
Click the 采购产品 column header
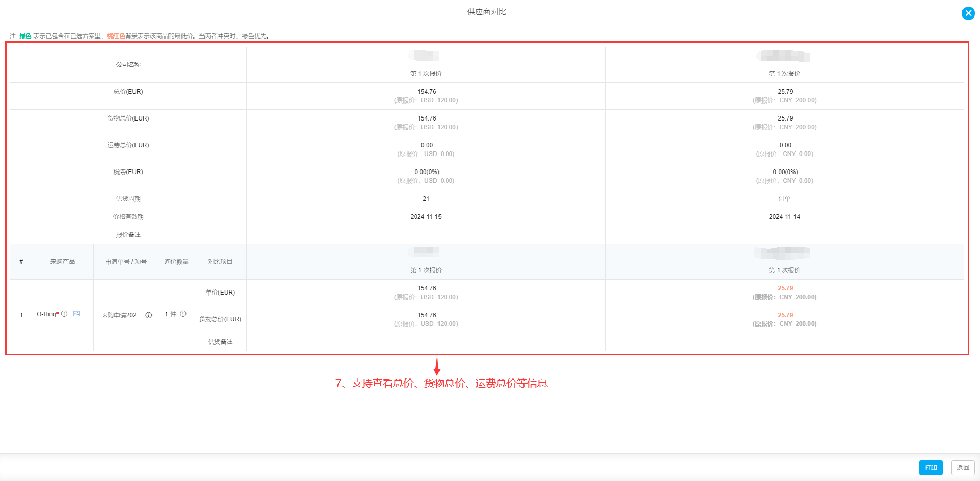coord(62,262)
